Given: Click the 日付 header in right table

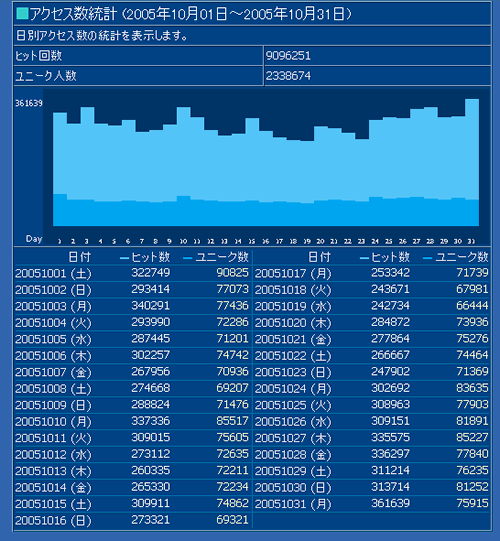Looking at the screenshot, I should coord(319,257).
